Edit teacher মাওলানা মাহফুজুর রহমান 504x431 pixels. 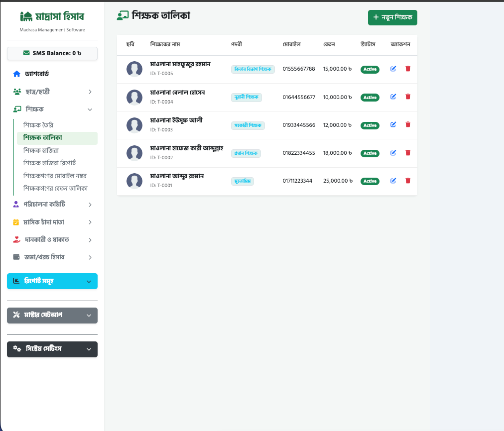[x=393, y=69]
